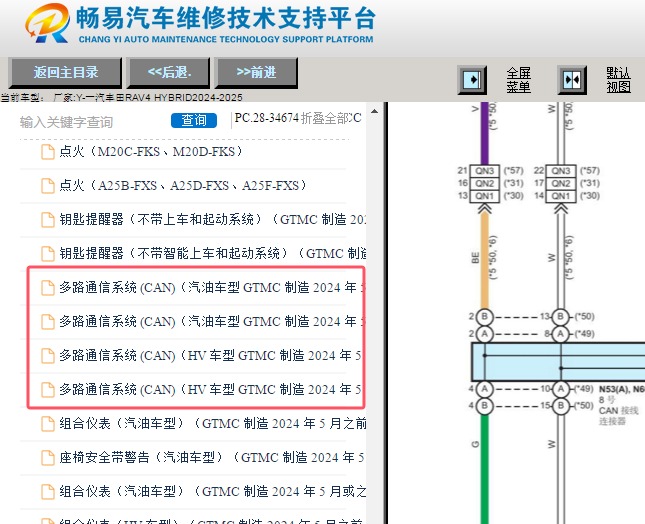
Task: Click the blue 查询 search button
Action: point(194,120)
